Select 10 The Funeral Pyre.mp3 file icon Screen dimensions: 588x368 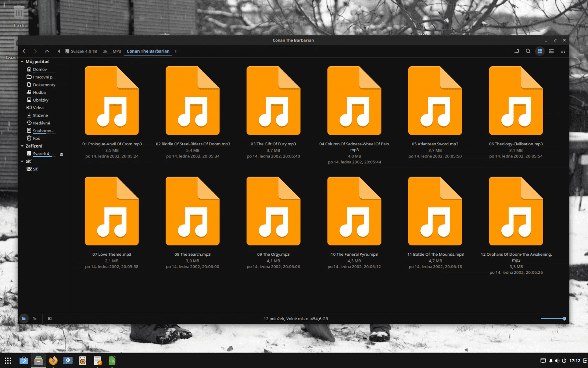point(354,211)
